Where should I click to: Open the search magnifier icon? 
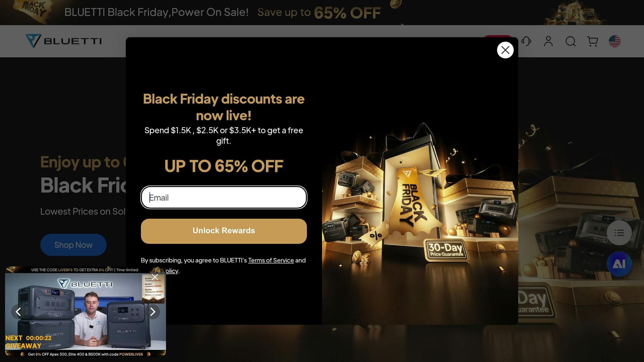[570, 41]
